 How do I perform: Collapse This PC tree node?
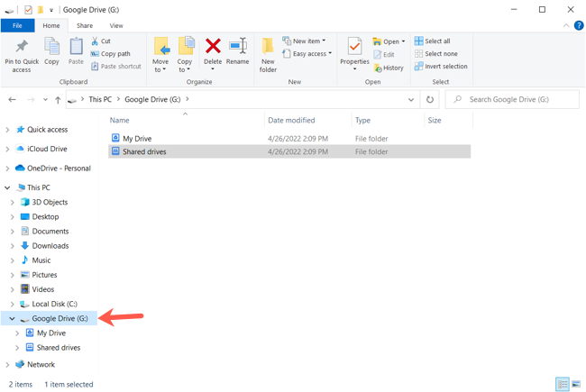click(x=7, y=187)
